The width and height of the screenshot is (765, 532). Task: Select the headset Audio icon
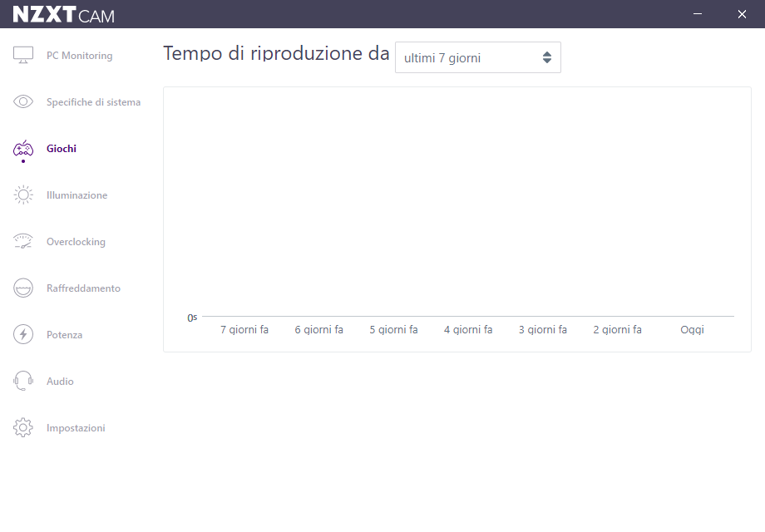(x=23, y=382)
